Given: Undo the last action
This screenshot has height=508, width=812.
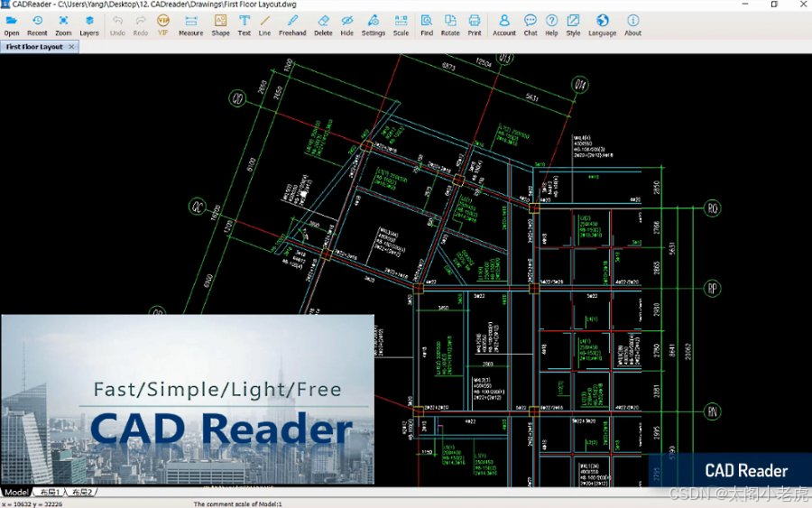Looking at the screenshot, I should point(117,25).
